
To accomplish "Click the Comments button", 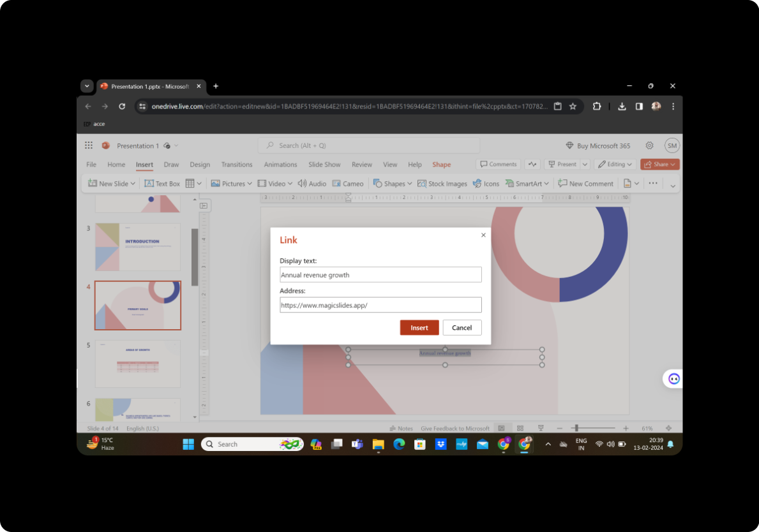I will (498, 165).
